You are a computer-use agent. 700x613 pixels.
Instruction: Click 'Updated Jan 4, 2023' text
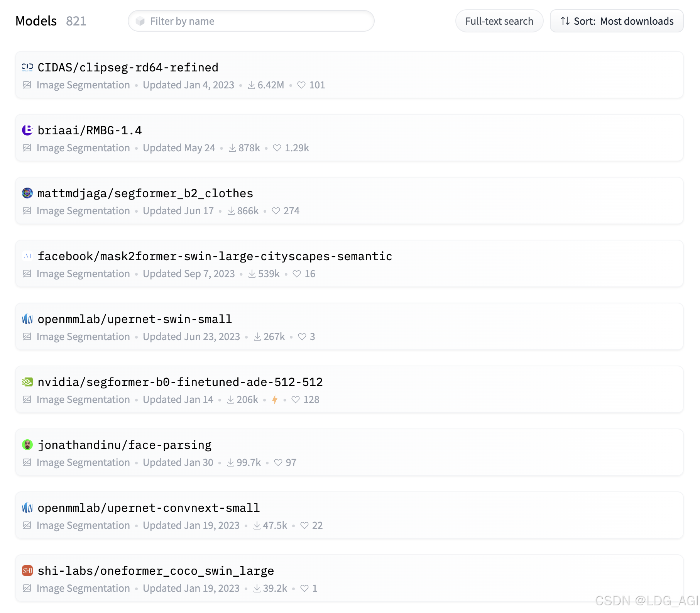tap(189, 85)
